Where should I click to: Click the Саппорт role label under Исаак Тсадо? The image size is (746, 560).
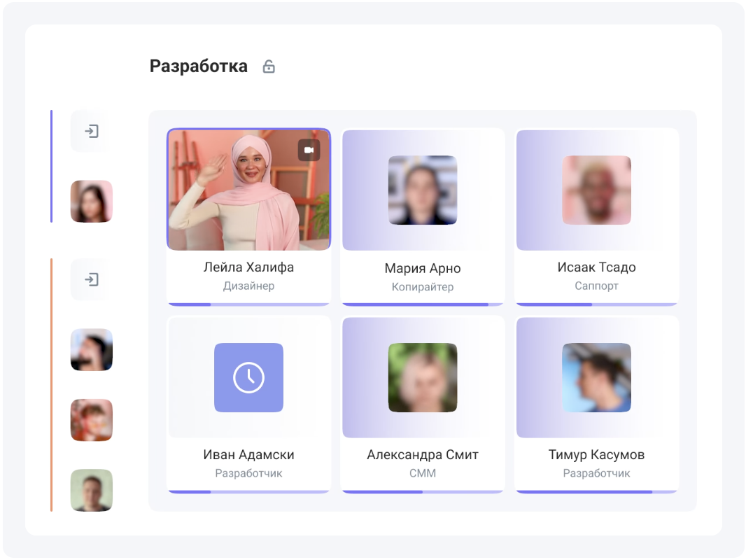596,286
